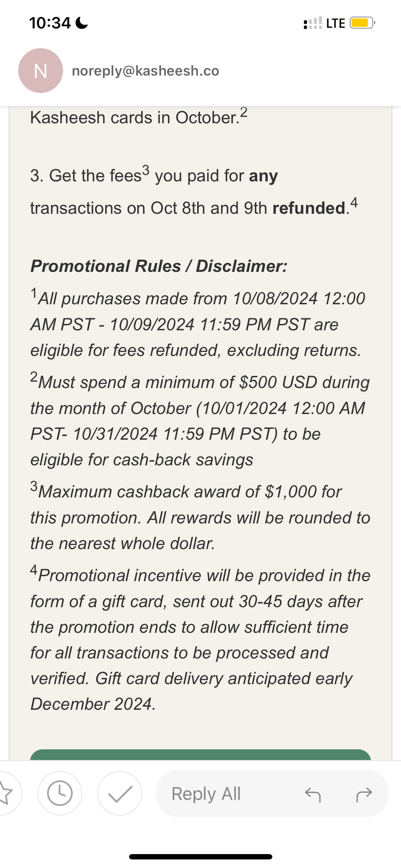Viewport: 401px width, 868px height.
Task: Tap the reply arrow icon
Action: 313,794
